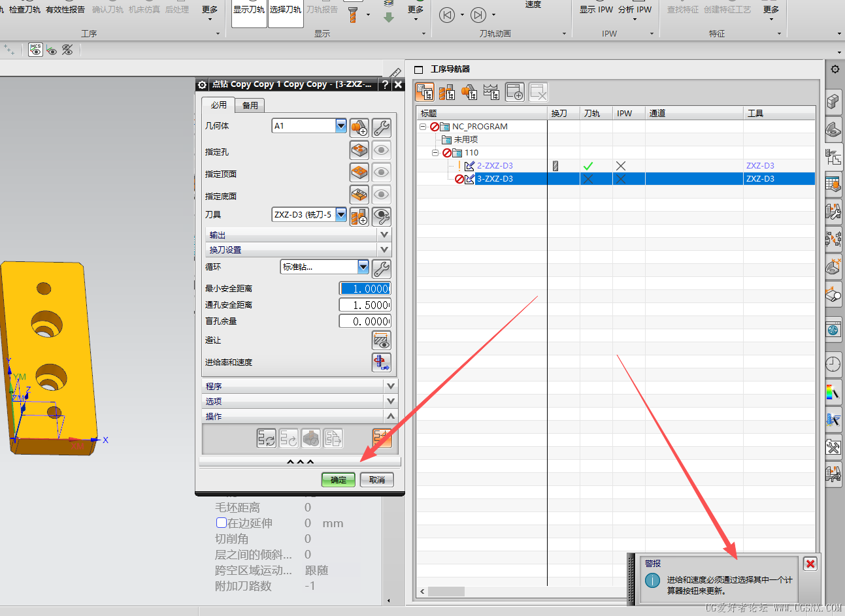Switch navigator to program order view icon
This screenshot has height=616, width=845.
425,93
